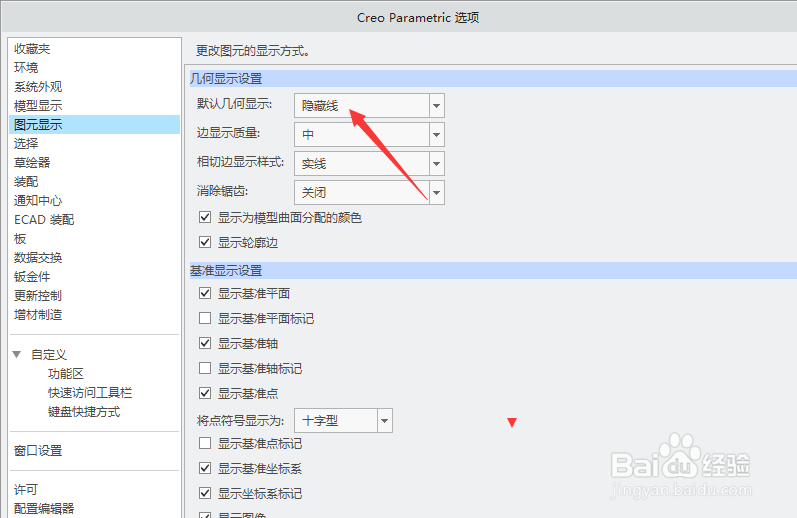Select ECAD 装配 category

pos(44,220)
